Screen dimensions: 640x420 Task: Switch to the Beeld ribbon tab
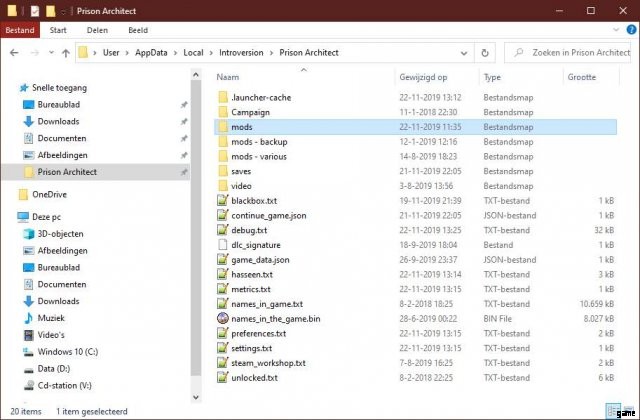(138, 30)
